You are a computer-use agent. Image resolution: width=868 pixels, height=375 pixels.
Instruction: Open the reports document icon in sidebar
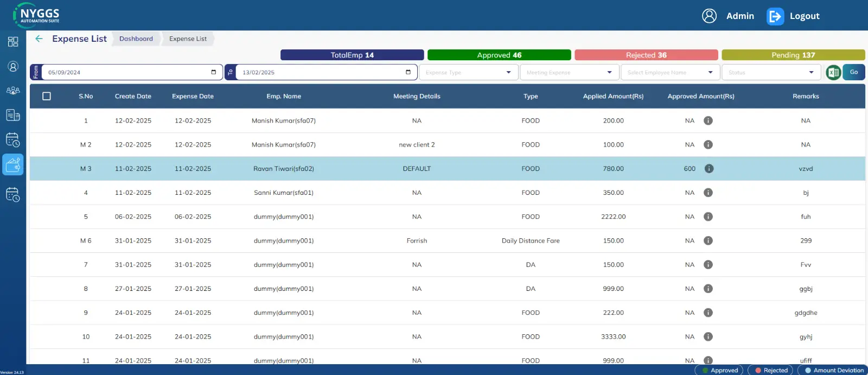13,115
